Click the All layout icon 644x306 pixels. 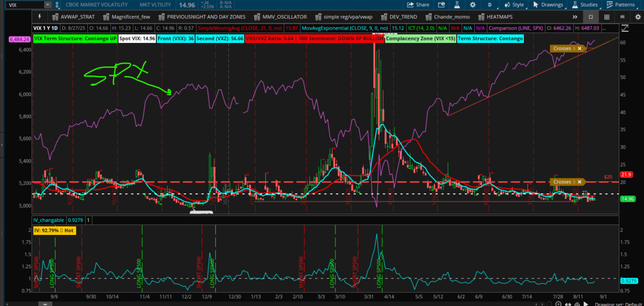click(622, 17)
